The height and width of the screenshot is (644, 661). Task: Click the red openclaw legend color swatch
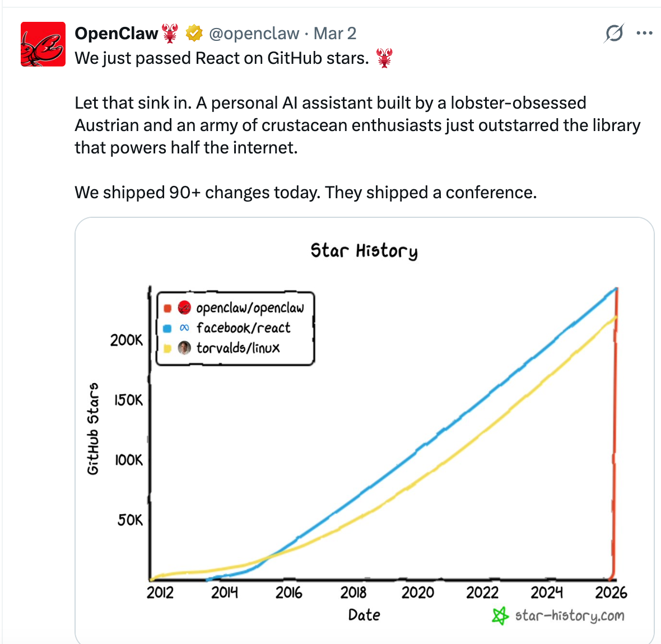point(167,308)
